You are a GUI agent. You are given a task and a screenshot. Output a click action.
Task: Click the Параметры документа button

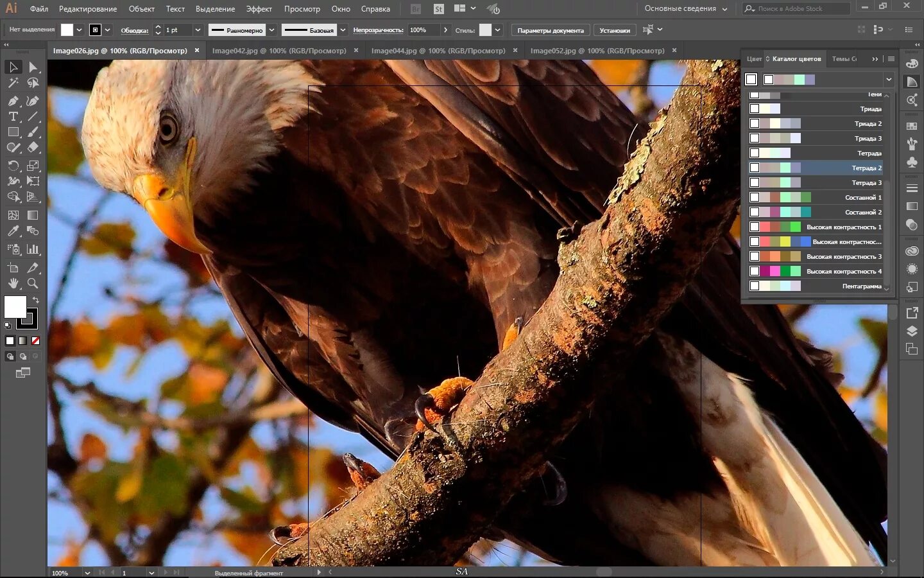(551, 30)
